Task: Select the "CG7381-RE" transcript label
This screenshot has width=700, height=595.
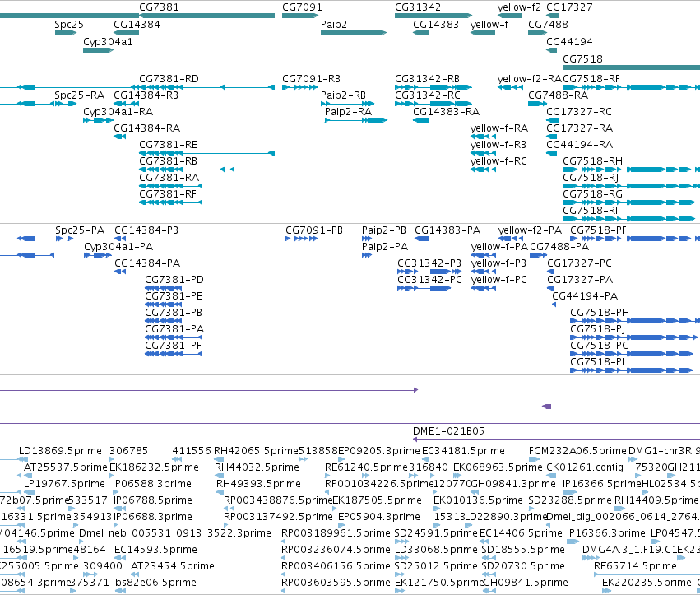Action: 169,145
